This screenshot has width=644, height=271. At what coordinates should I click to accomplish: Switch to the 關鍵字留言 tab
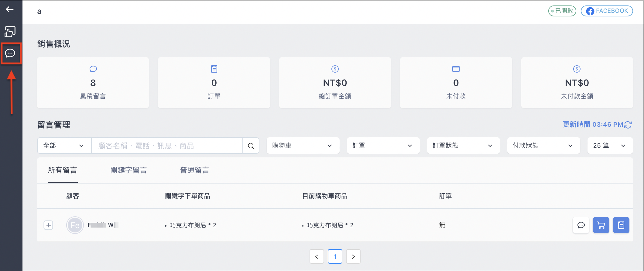[x=129, y=170]
